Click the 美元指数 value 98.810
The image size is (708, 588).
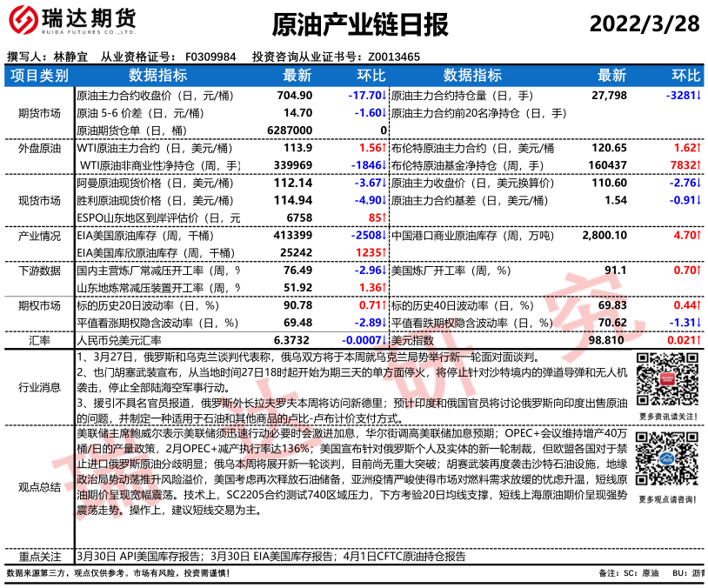pos(608,340)
